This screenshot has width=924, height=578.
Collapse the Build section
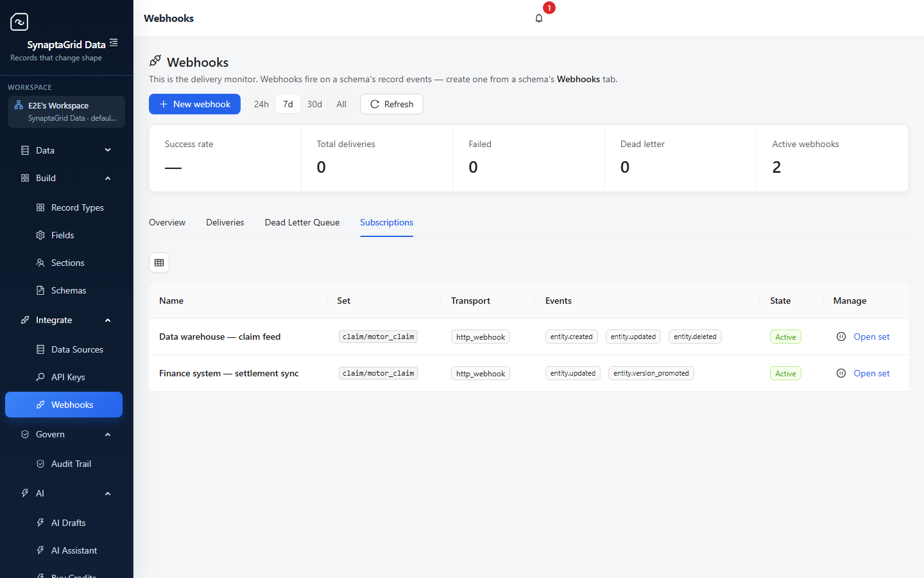tap(108, 178)
